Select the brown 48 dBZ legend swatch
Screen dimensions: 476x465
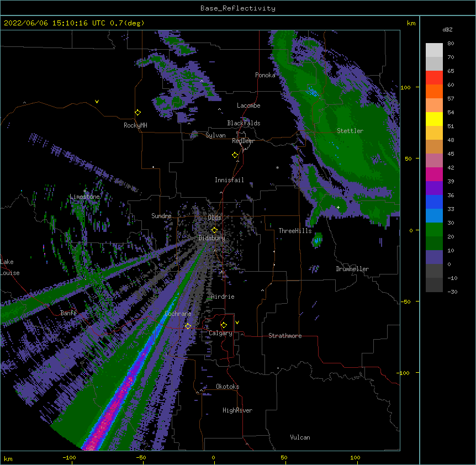point(434,146)
